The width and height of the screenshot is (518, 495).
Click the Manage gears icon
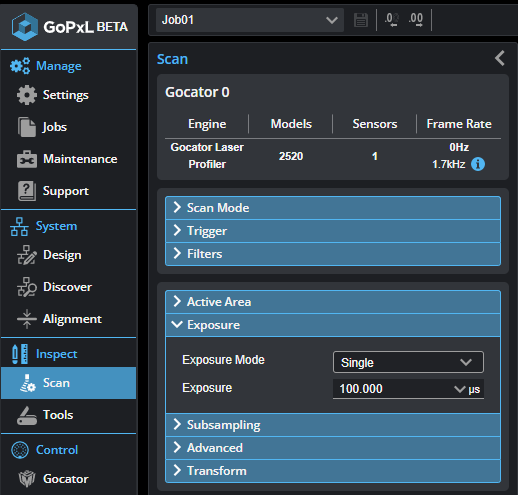tap(20, 66)
